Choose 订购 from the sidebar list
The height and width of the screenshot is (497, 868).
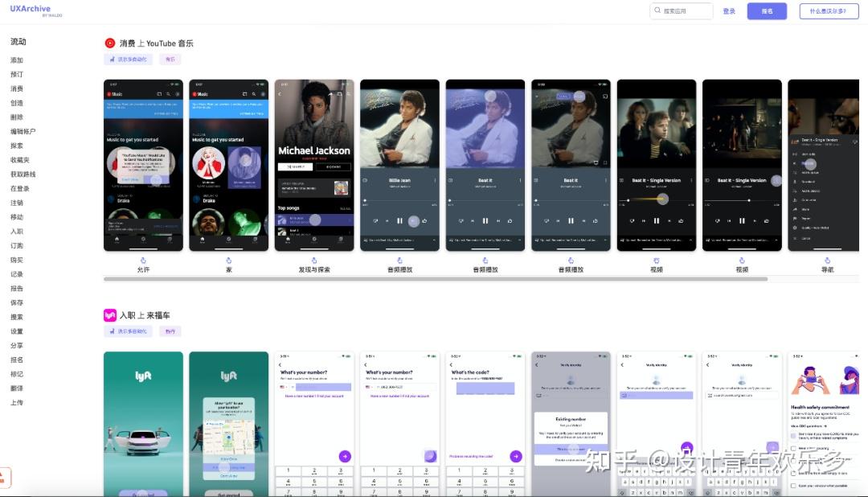[x=17, y=245]
